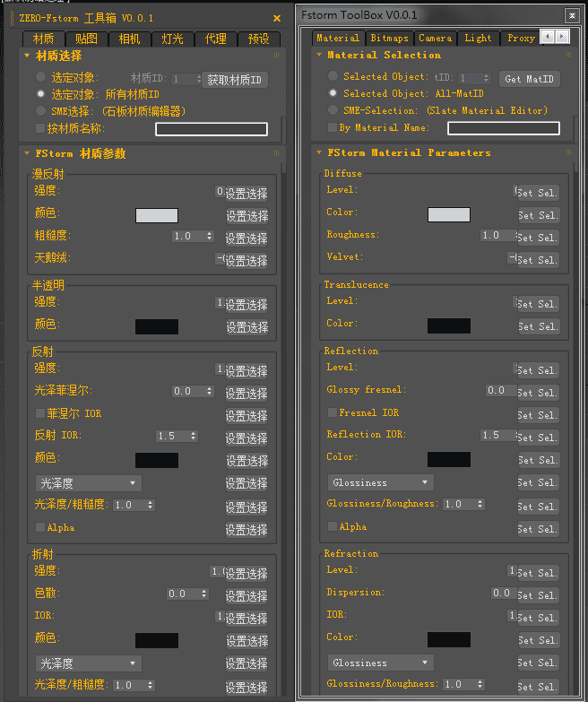
Task: Open the 光泽度 dropdown under 反射
Action: (88, 484)
